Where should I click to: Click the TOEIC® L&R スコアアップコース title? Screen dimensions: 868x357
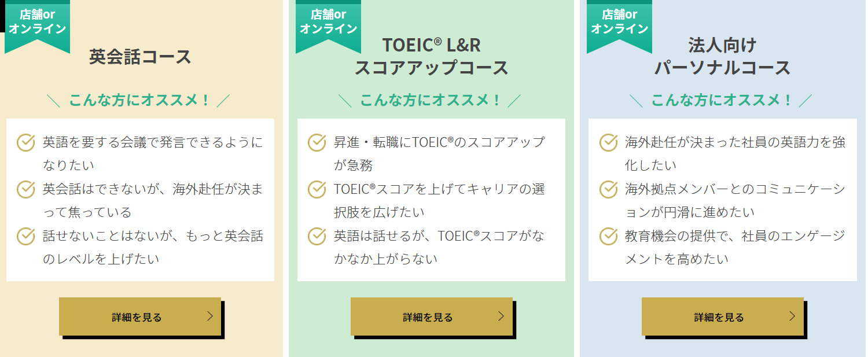431,56
